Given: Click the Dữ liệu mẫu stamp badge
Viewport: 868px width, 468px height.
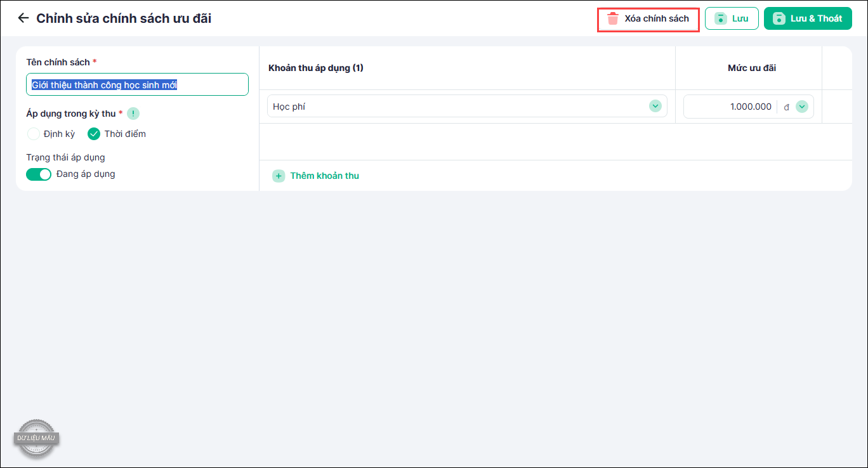Looking at the screenshot, I should [37, 438].
